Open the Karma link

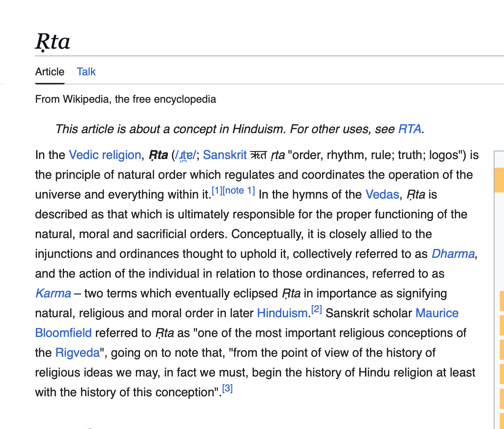click(x=53, y=293)
